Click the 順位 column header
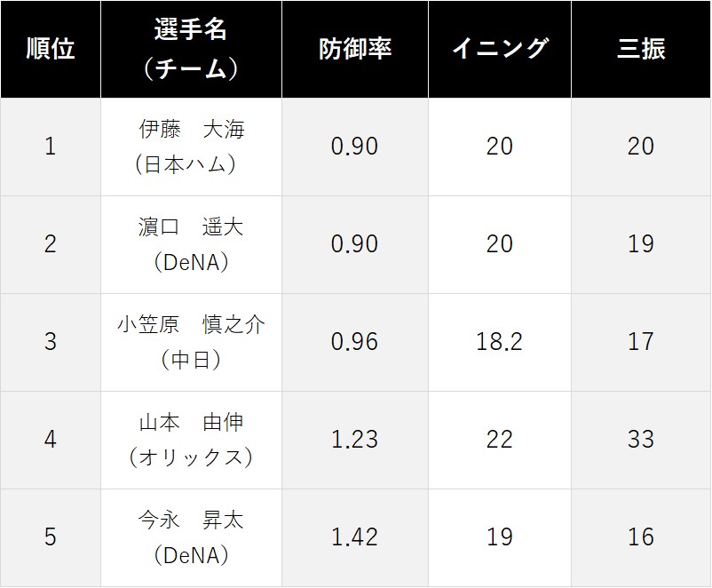Screen dimensions: 712x588 51,49
